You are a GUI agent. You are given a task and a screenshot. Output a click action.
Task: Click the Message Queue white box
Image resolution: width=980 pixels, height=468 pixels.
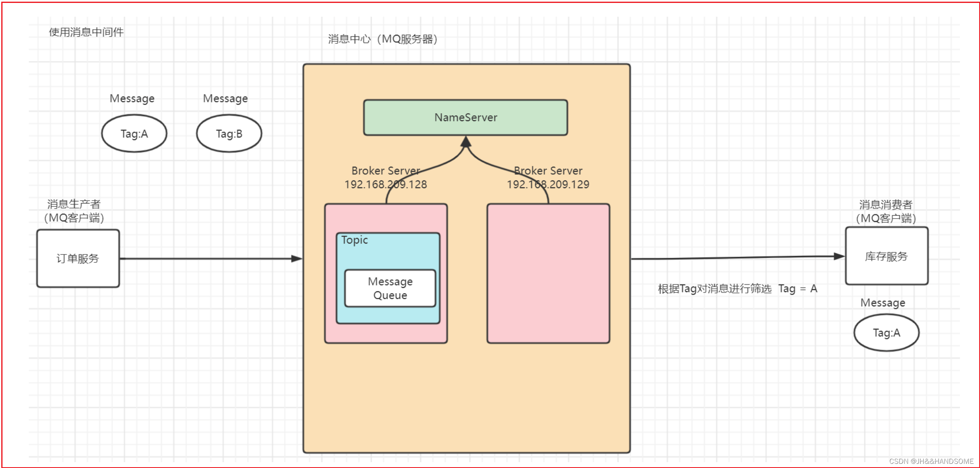pyautogui.click(x=390, y=288)
